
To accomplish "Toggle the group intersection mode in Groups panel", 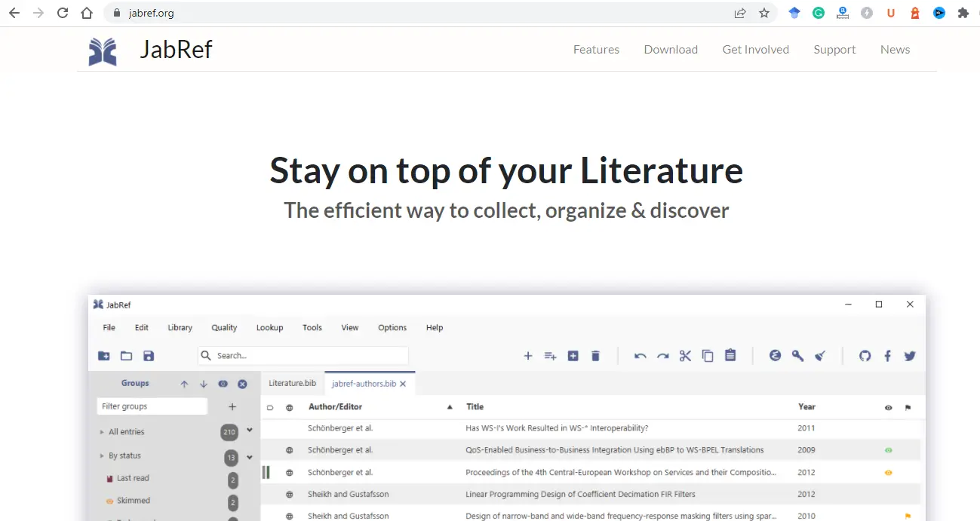I will pyautogui.click(x=223, y=384).
